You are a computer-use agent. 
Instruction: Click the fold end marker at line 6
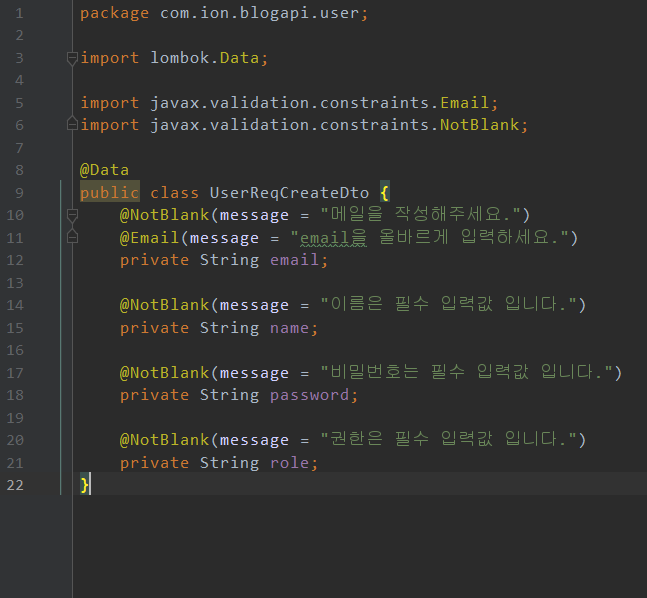72,123
